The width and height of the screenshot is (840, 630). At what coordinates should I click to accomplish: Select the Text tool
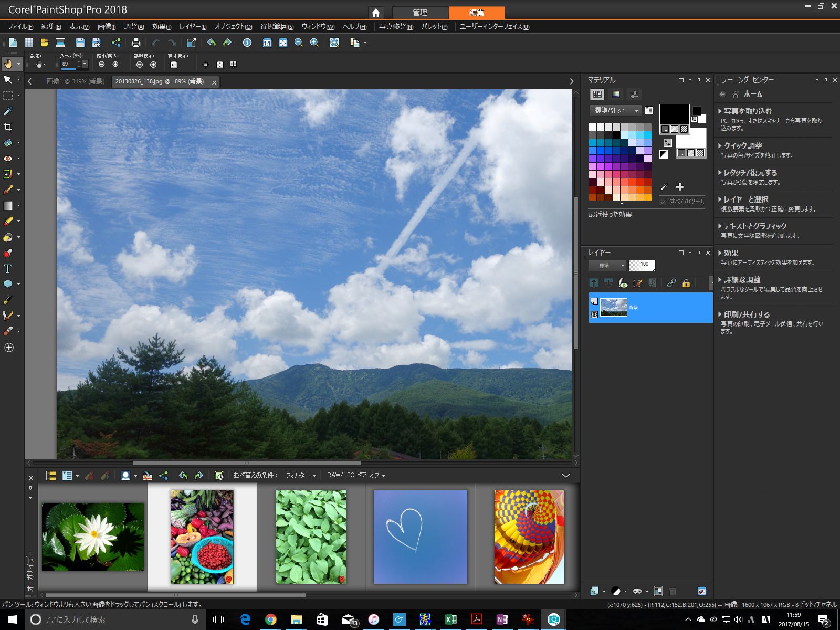(8, 269)
